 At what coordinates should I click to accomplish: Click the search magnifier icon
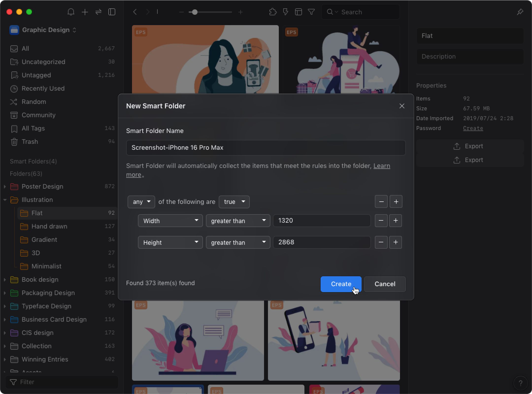coord(330,12)
